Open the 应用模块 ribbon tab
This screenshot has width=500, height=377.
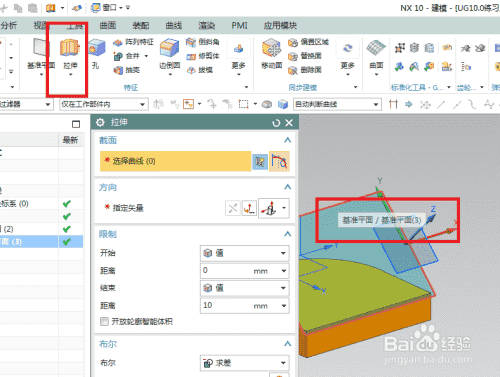(x=280, y=25)
